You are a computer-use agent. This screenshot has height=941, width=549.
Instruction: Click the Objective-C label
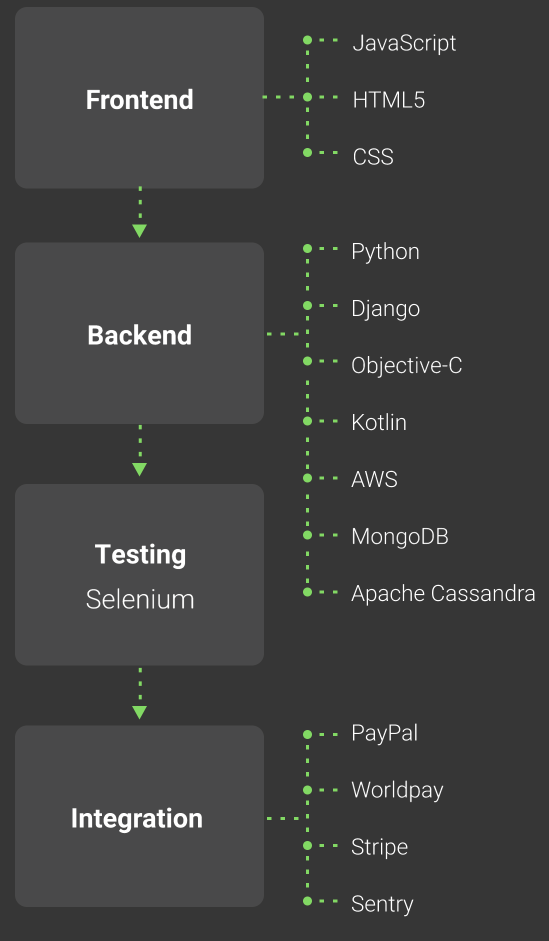pyautogui.click(x=407, y=365)
